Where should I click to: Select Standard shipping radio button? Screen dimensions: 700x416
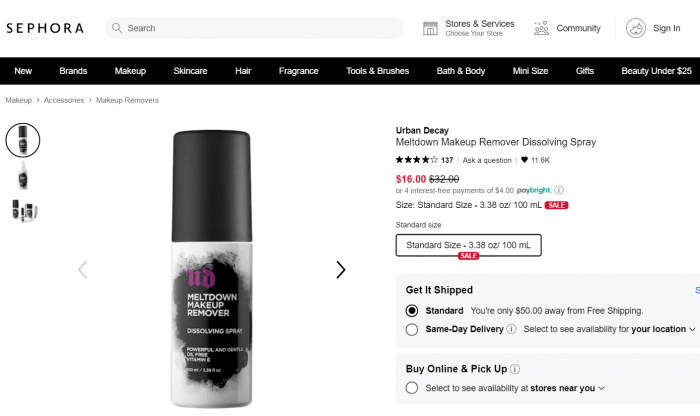point(412,310)
